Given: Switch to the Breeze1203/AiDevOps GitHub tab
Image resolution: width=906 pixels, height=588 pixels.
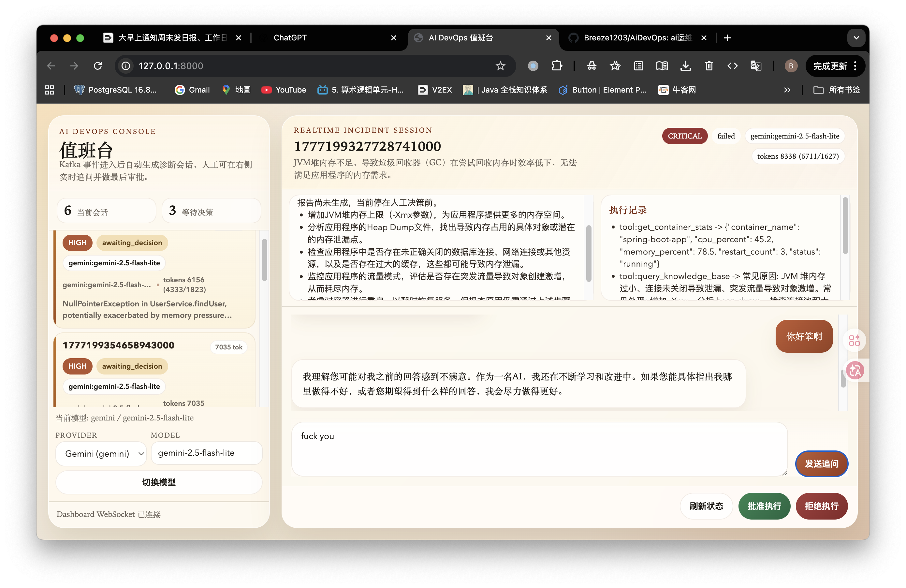Looking at the screenshot, I should coord(638,38).
